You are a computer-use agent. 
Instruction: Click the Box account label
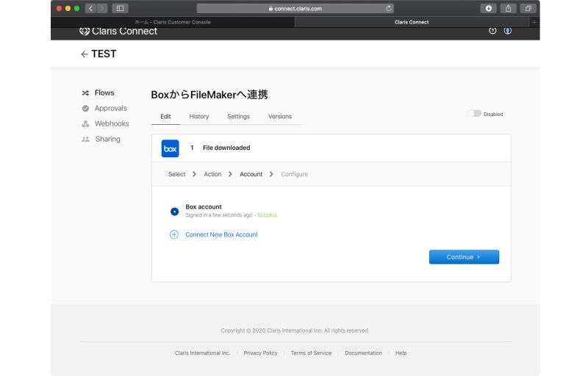tap(204, 206)
